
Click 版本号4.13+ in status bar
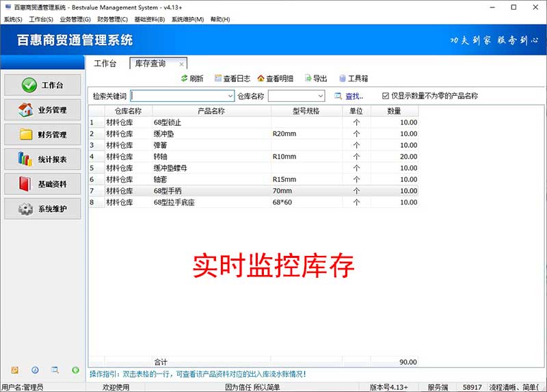(388, 387)
